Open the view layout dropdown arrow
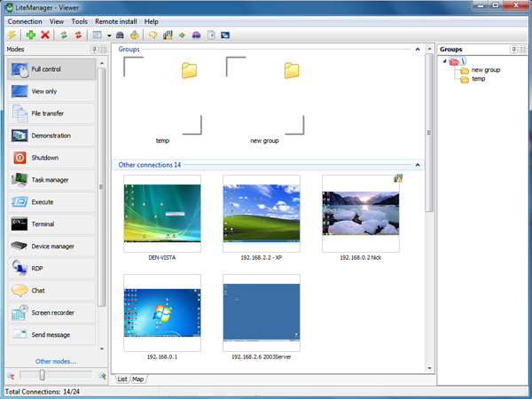Viewport: 532px width, 399px height. click(109, 35)
